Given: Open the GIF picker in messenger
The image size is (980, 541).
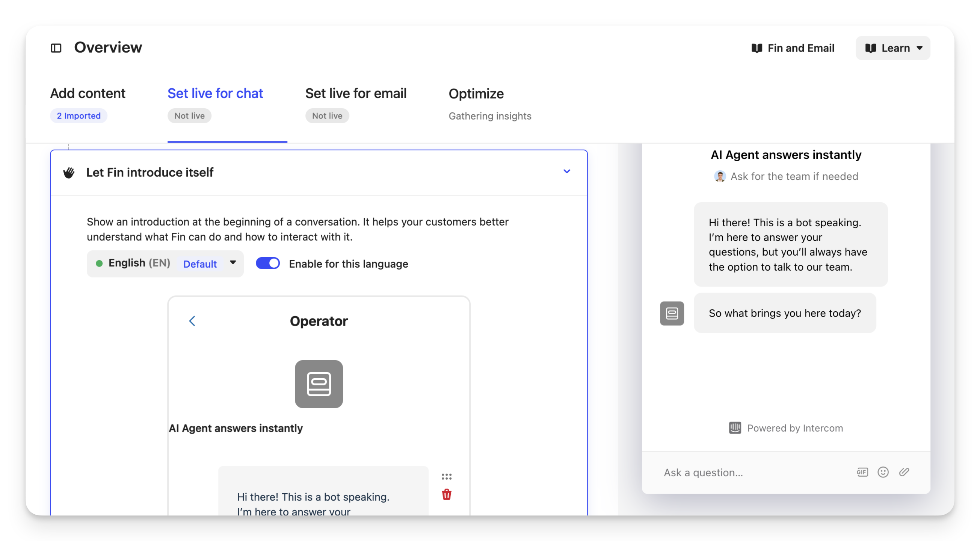Looking at the screenshot, I should coord(862,472).
